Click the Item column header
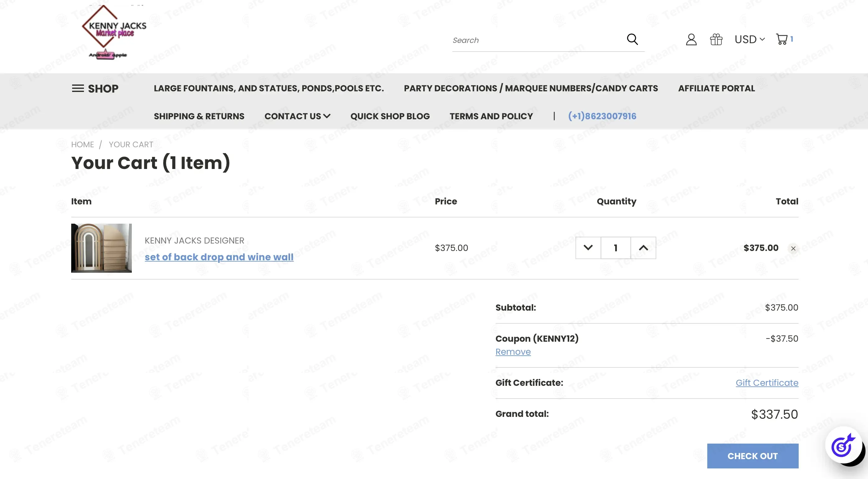The width and height of the screenshot is (868, 479). coord(81,201)
